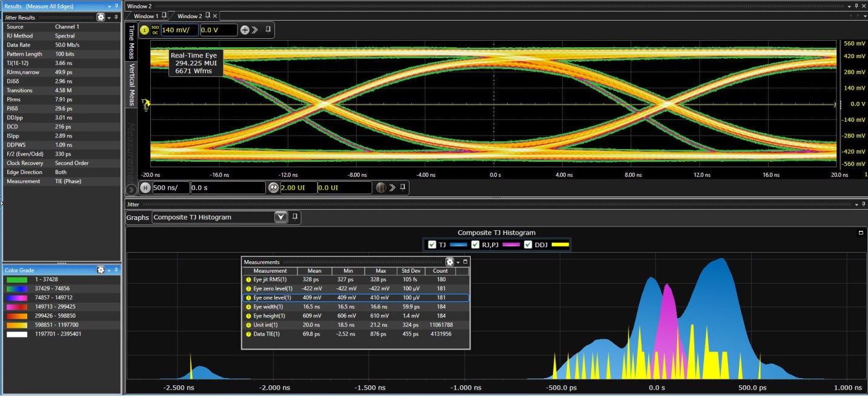Click the green 1 - 37428 color swatch
Viewport: 868px width, 409px height.
tap(17, 280)
